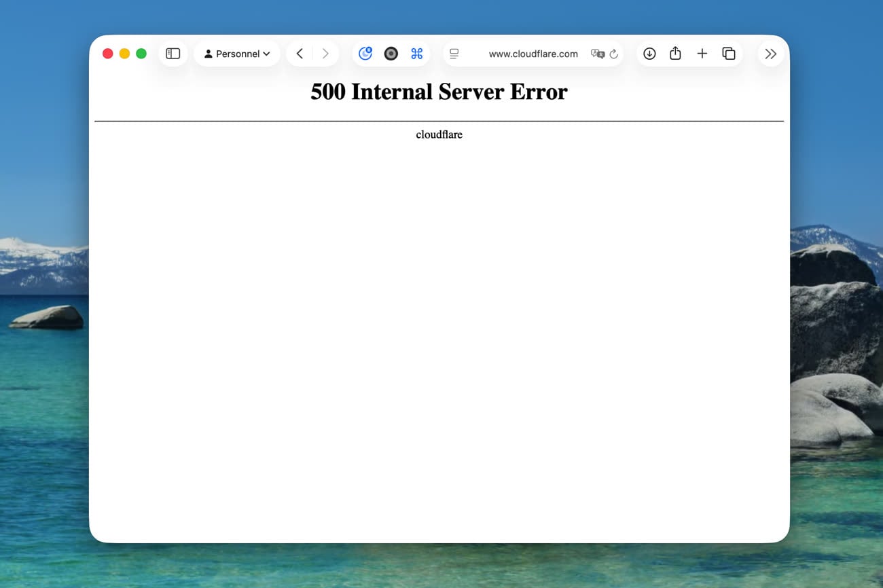Click the blue shortcuts extension icon
The height and width of the screenshot is (588, 883).
point(416,53)
